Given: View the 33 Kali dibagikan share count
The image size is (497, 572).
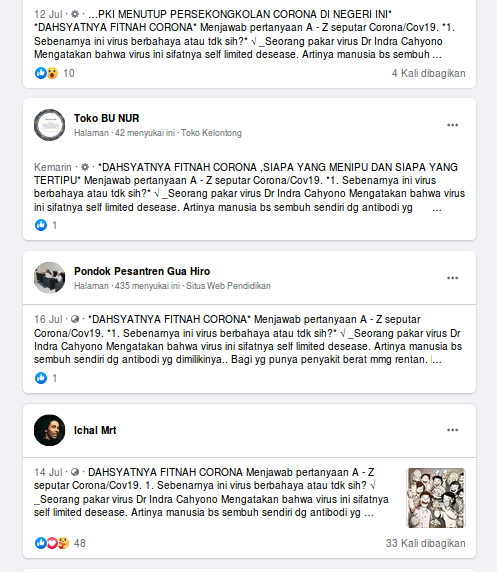Looking at the screenshot, I should coord(425,543).
